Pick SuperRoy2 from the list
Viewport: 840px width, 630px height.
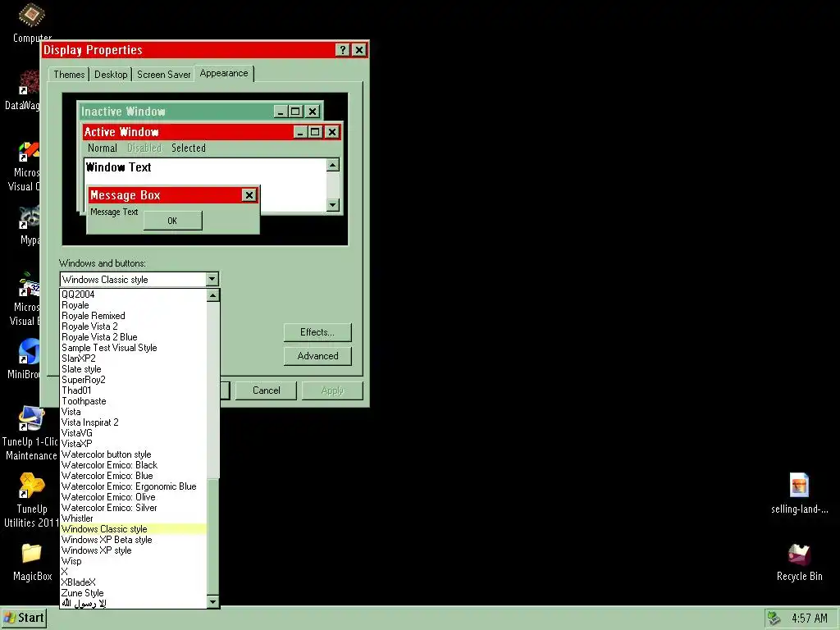pyautogui.click(x=134, y=380)
